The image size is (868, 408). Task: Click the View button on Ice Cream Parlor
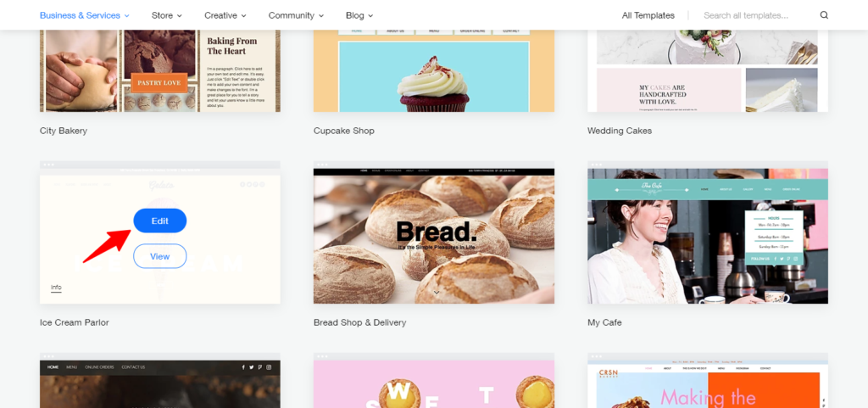[160, 256]
